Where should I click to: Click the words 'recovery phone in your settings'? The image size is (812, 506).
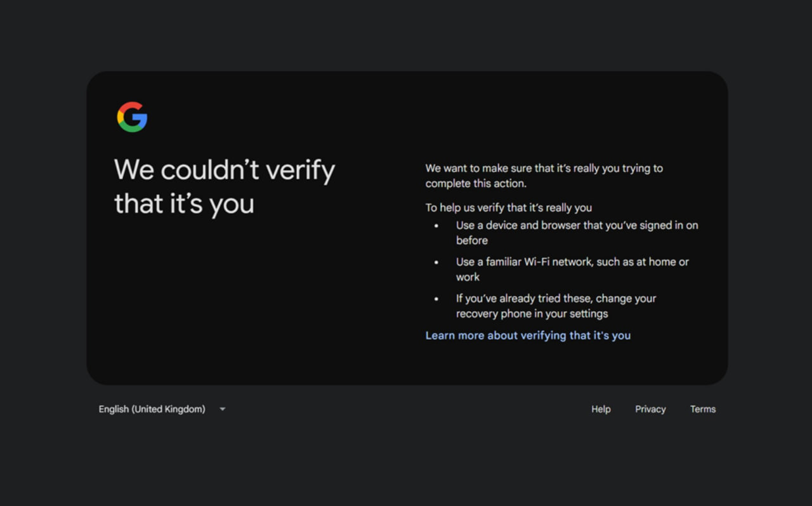[532, 314]
